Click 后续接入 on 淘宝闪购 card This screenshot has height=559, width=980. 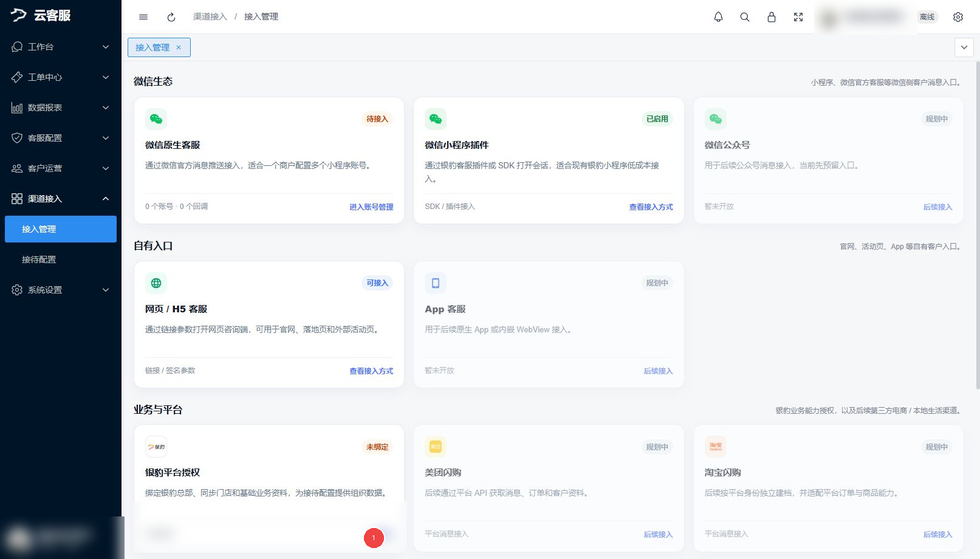(x=937, y=535)
